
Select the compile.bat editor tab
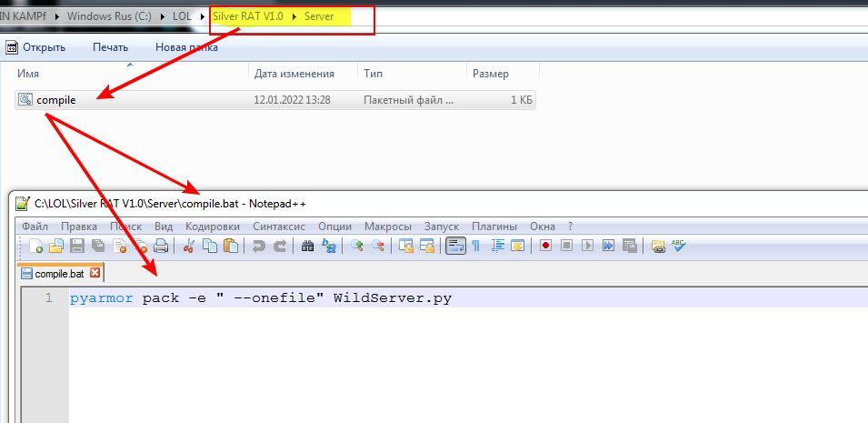60,273
